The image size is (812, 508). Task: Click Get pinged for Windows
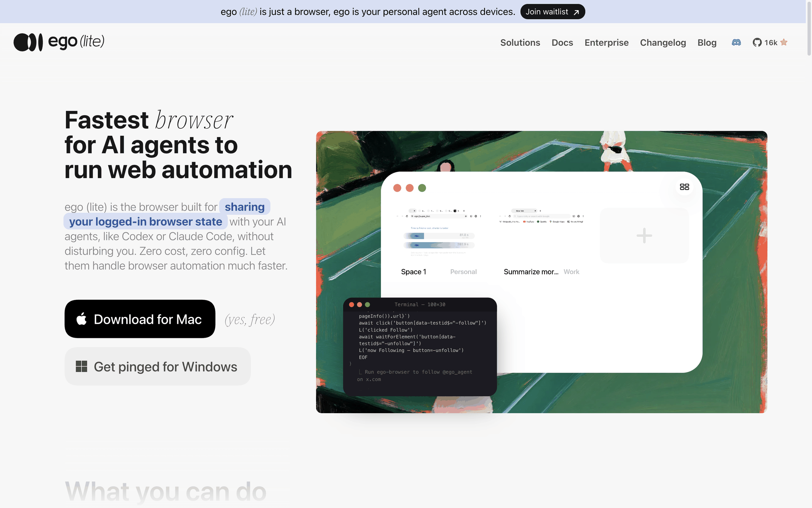pos(157,366)
